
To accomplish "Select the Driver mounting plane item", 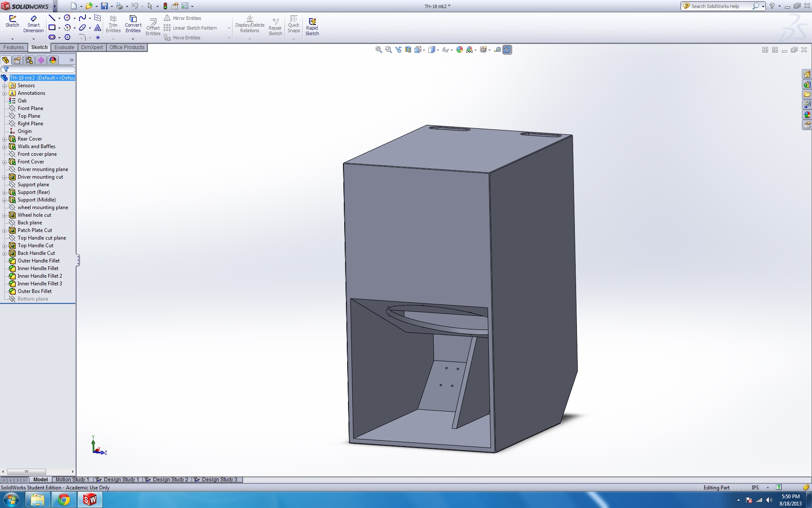I will [x=43, y=169].
